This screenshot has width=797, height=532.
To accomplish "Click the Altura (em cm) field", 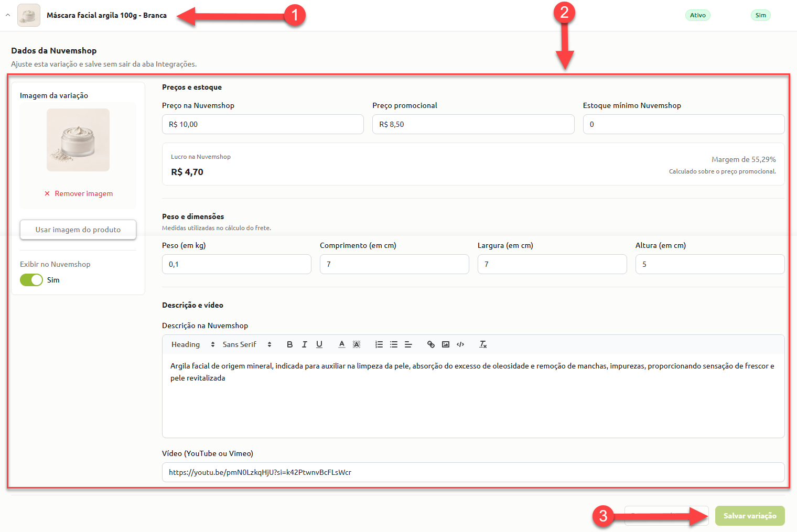I will 710,264.
